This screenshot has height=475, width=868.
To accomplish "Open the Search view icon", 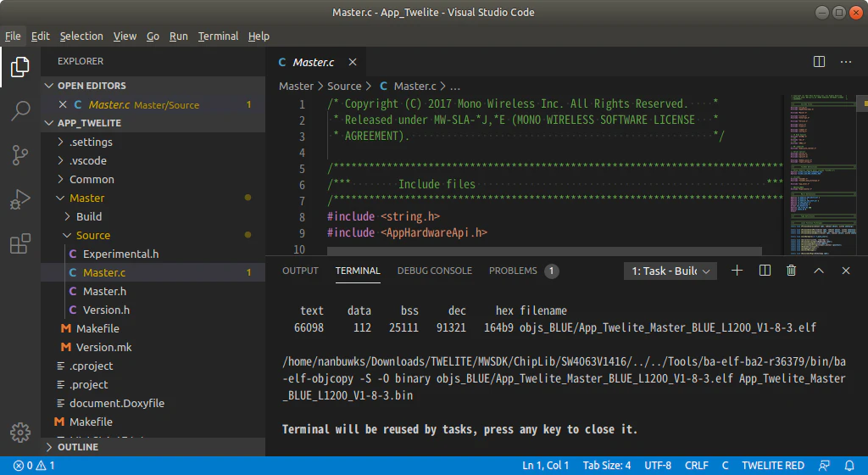I will point(20,111).
